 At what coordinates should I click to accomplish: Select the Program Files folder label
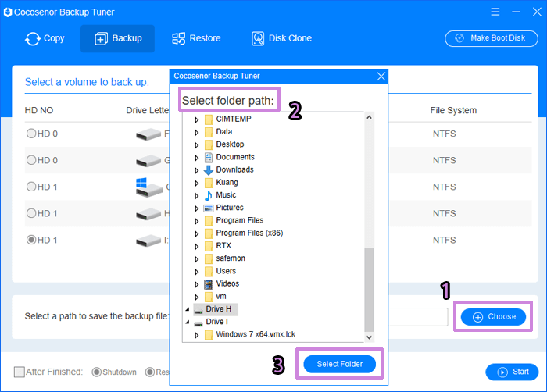[x=240, y=220]
